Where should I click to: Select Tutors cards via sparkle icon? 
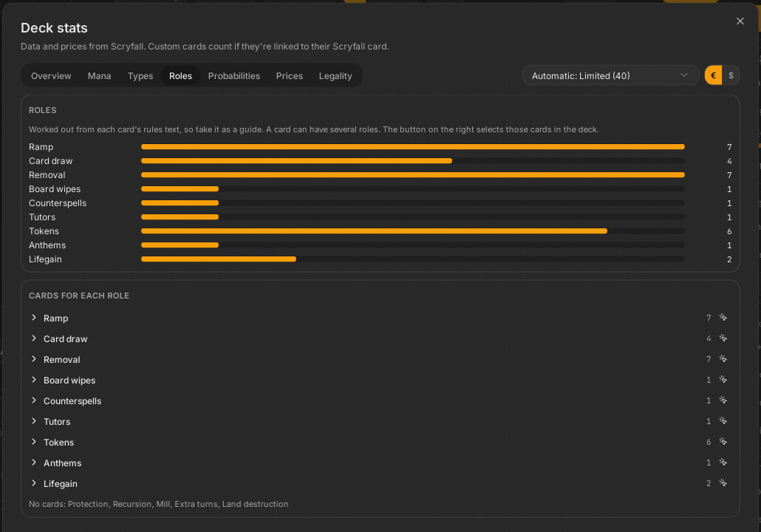click(x=723, y=421)
